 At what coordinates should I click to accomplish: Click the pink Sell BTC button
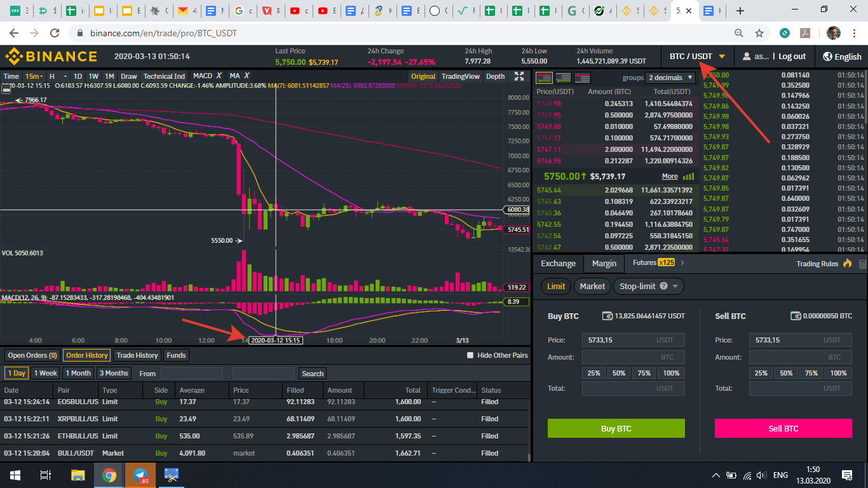783,428
